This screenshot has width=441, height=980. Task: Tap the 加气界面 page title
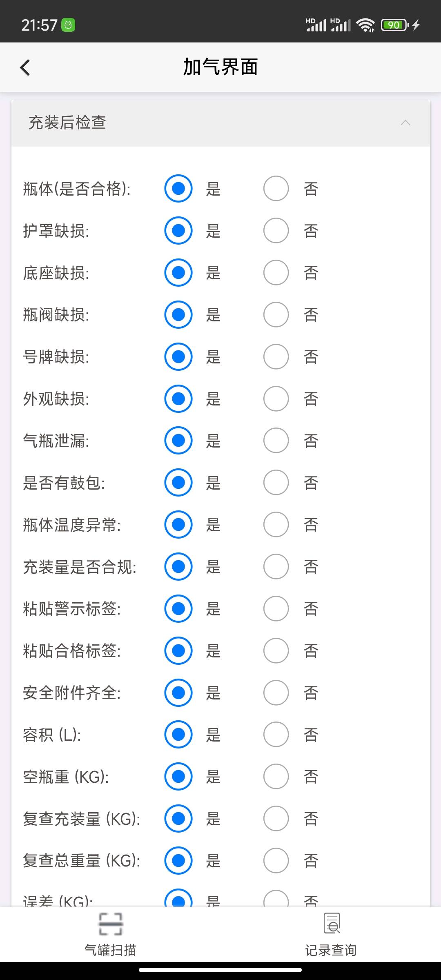point(220,67)
